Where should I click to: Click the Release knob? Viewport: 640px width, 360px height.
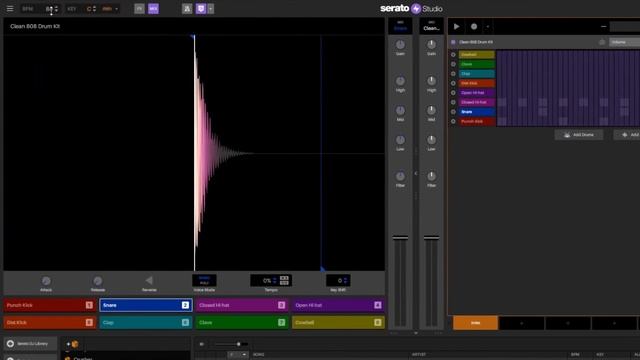point(98,281)
